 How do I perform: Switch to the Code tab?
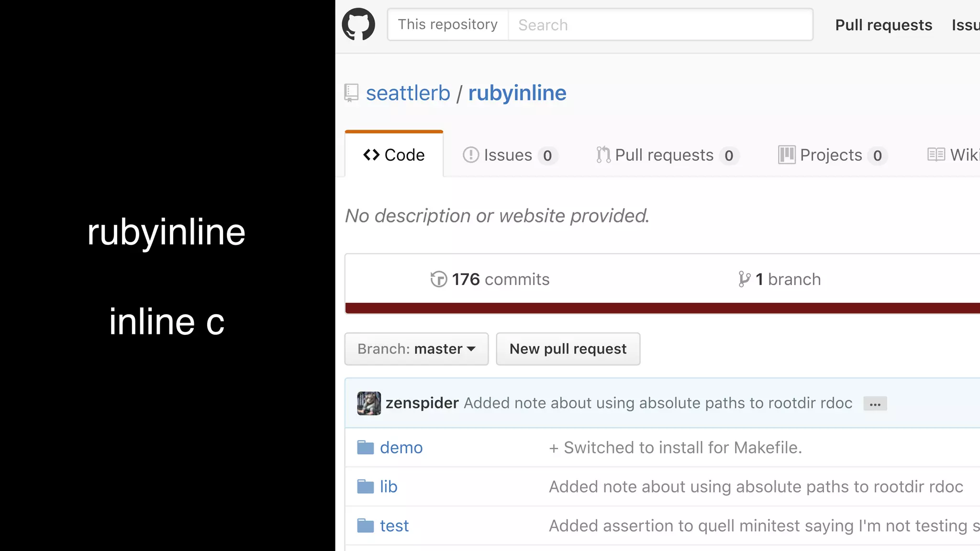pyautogui.click(x=394, y=155)
